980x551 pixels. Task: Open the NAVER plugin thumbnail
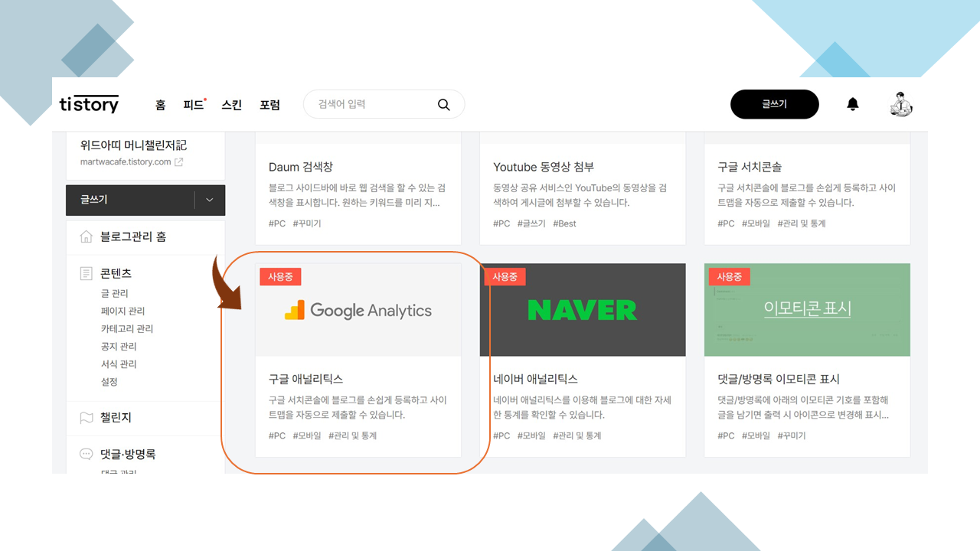coord(583,310)
